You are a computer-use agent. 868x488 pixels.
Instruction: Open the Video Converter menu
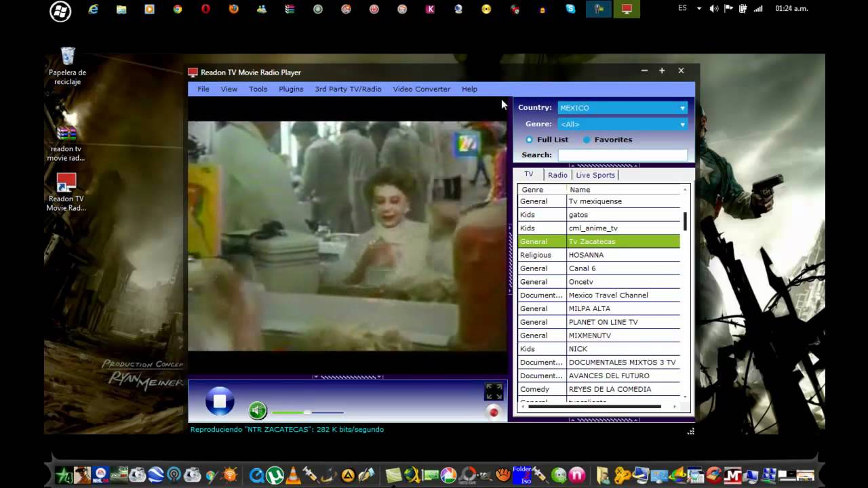421,89
